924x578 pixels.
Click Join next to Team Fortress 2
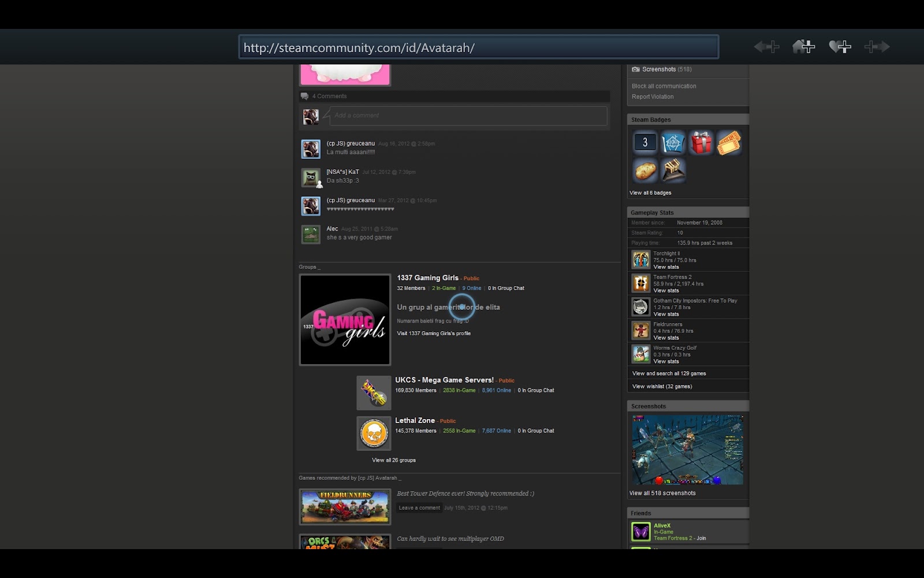[x=701, y=538]
